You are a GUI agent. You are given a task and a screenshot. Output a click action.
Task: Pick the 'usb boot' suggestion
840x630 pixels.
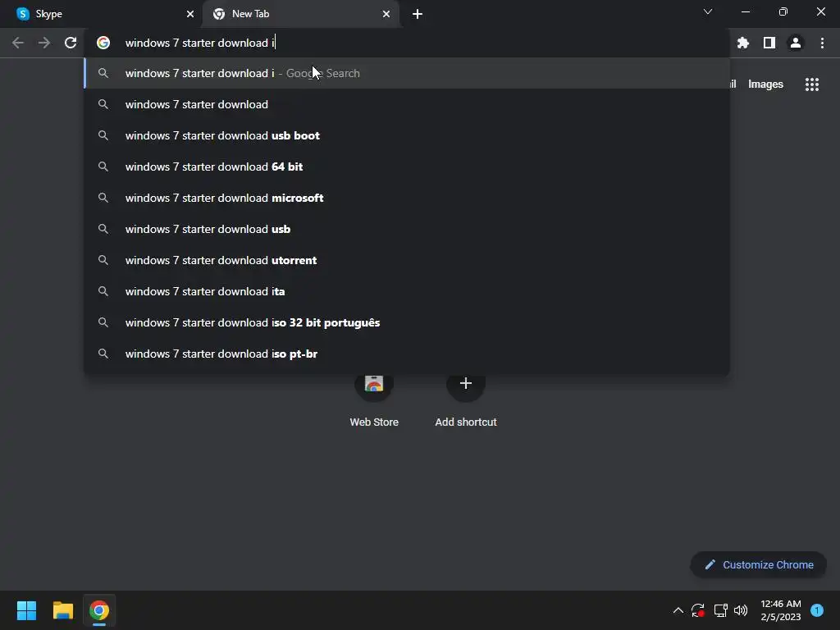coord(407,135)
